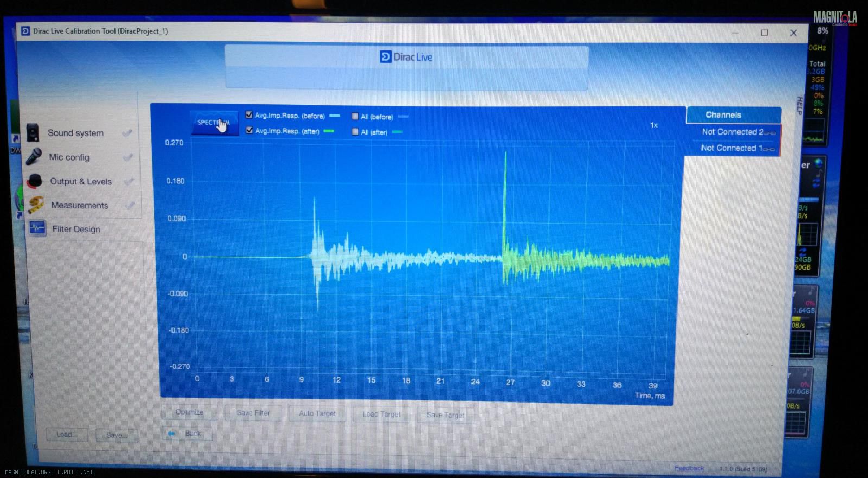Click the Measurements tape measure icon
The height and width of the screenshot is (478, 868).
[x=36, y=205]
